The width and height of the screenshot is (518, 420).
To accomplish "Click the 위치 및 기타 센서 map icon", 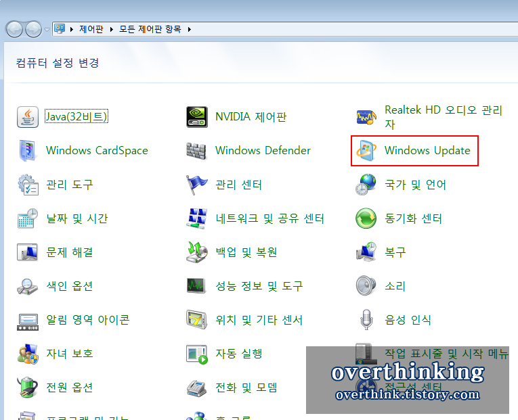I will [197, 319].
